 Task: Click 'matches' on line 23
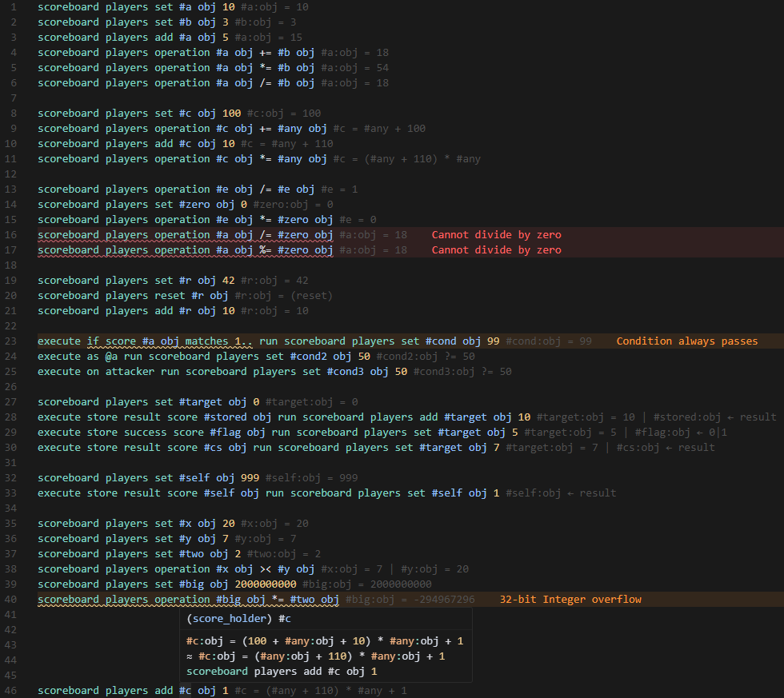click(x=206, y=341)
